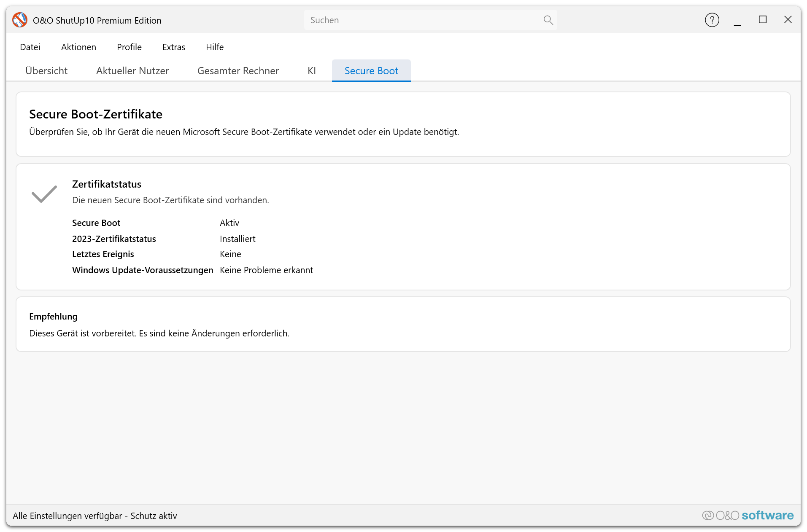Click the 'Überprüfen Sie, ob Ihr Gerät' description
This screenshot has height=532, width=807.
pos(244,132)
